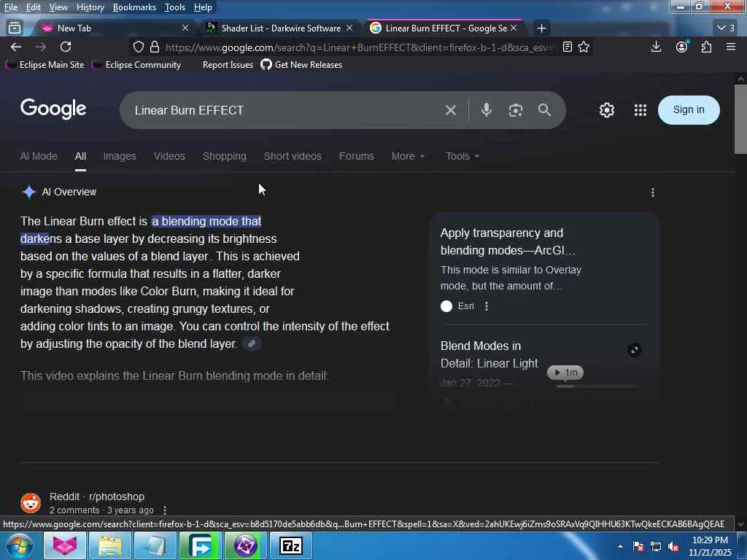Open the Firefox downloads panel
747x560 pixels.
point(656,47)
